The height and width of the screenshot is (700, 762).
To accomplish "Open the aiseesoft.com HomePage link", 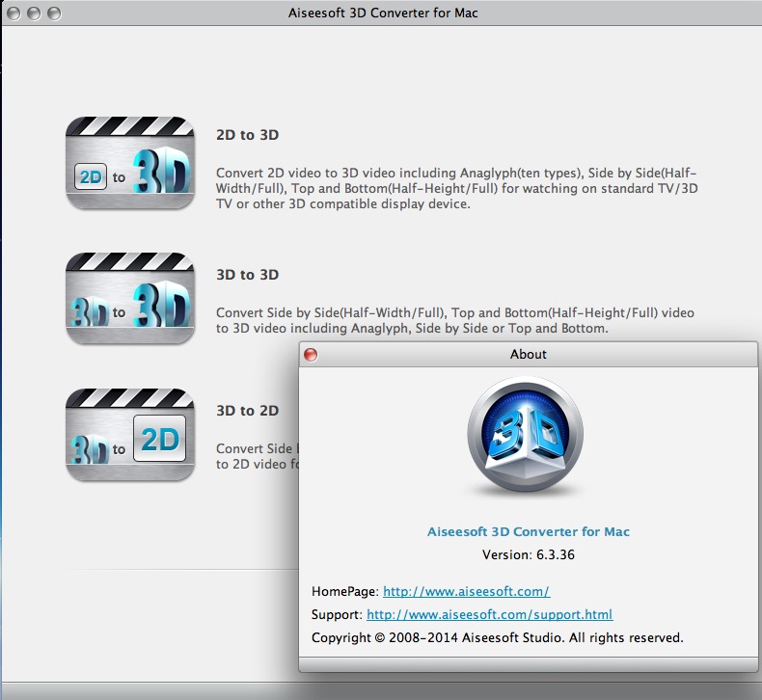I will point(467,591).
